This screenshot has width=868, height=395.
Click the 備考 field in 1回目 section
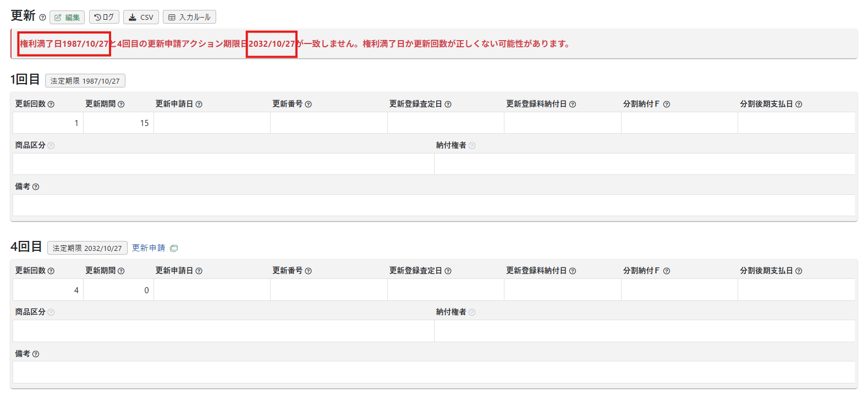(x=433, y=205)
